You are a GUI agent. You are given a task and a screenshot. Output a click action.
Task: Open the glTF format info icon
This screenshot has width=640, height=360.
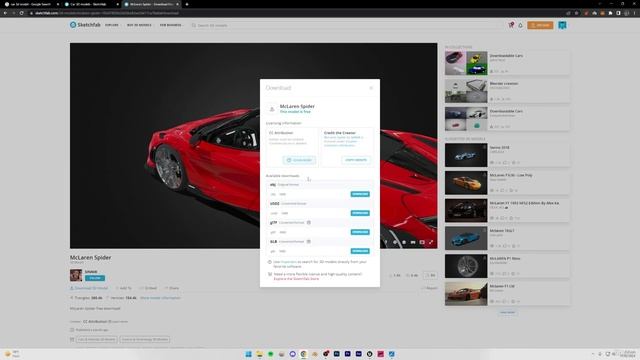click(309, 222)
